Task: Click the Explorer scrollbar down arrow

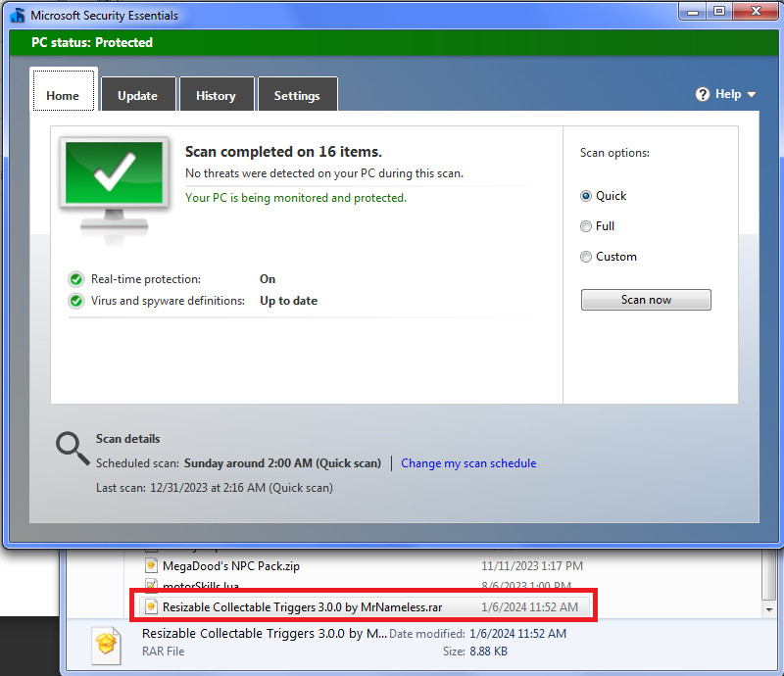Action: click(769, 609)
